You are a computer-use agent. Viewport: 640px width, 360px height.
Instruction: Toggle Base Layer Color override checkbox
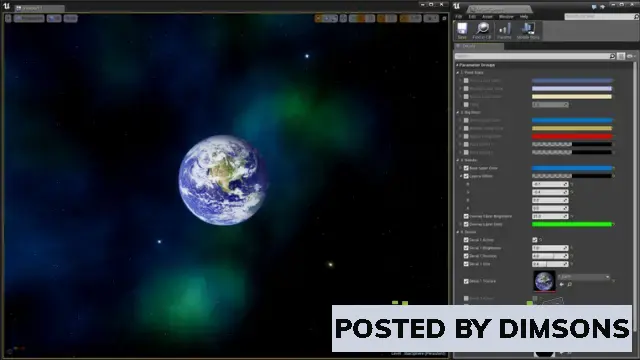click(x=466, y=168)
